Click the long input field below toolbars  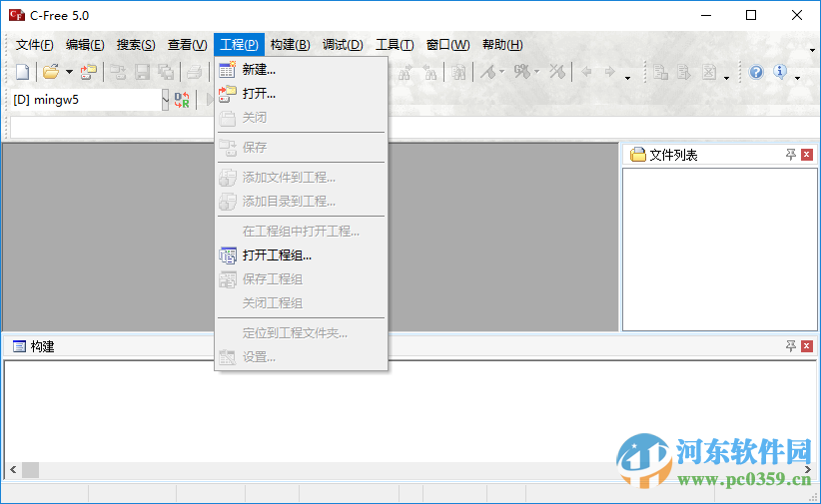[415, 127]
